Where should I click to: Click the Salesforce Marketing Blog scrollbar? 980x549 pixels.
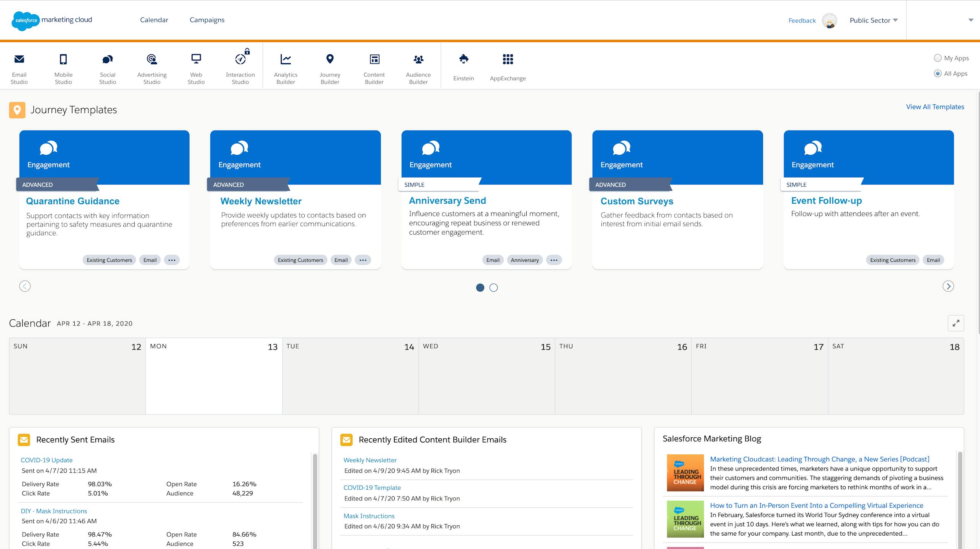960,500
